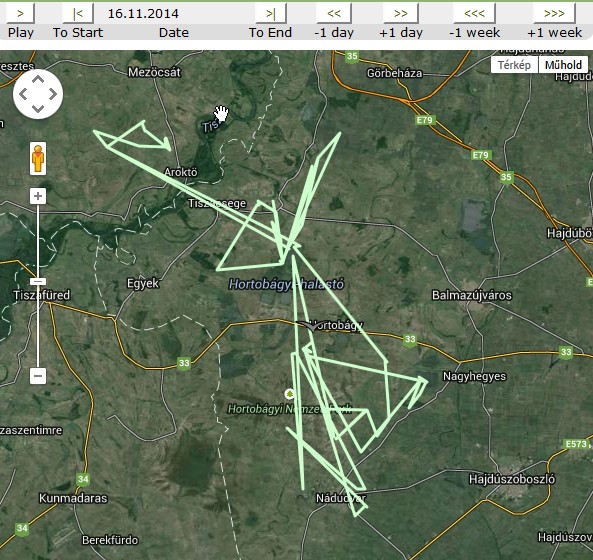Pan map down with arrow control
Screen dimensions: 593x560
point(38,109)
